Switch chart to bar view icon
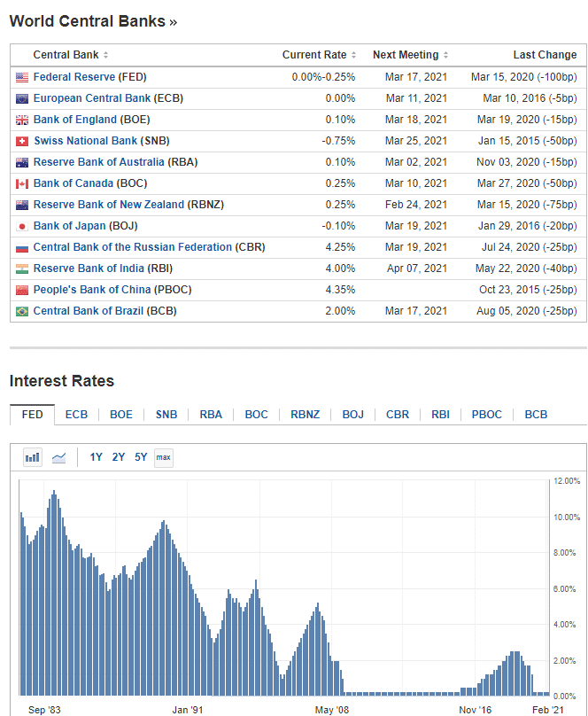This screenshot has height=716, width=588. pyautogui.click(x=33, y=457)
